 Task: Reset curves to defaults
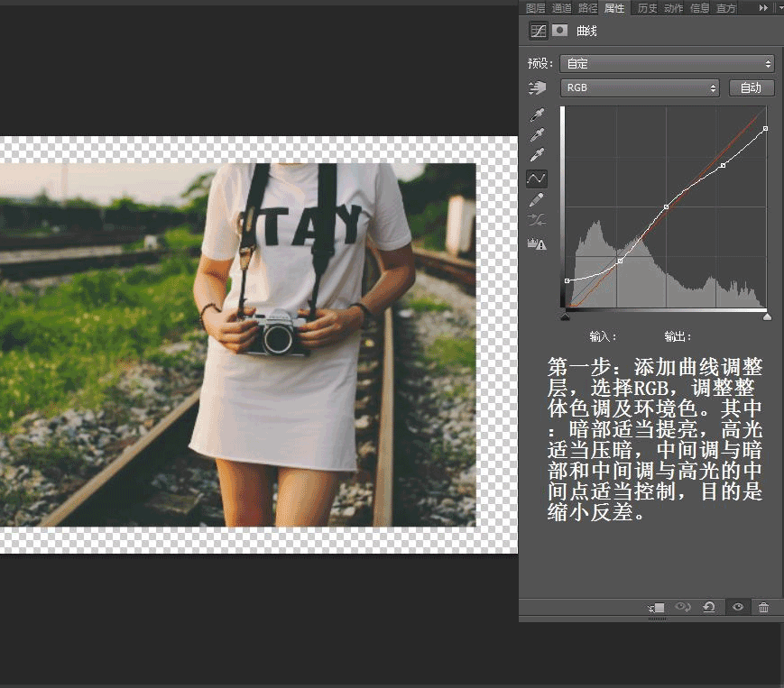(x=709, y=607)
